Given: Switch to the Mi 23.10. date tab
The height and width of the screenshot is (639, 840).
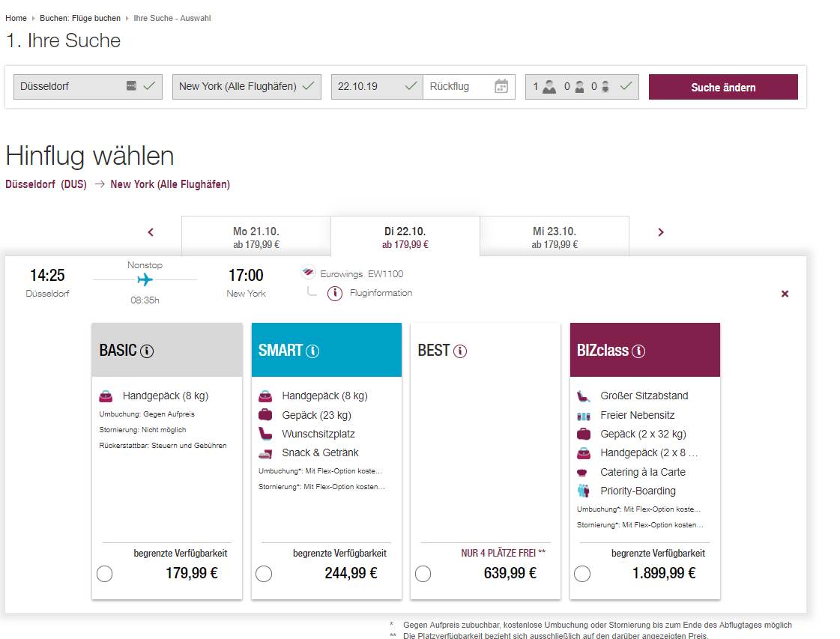Looking at the screenshot, I should 554,237.
